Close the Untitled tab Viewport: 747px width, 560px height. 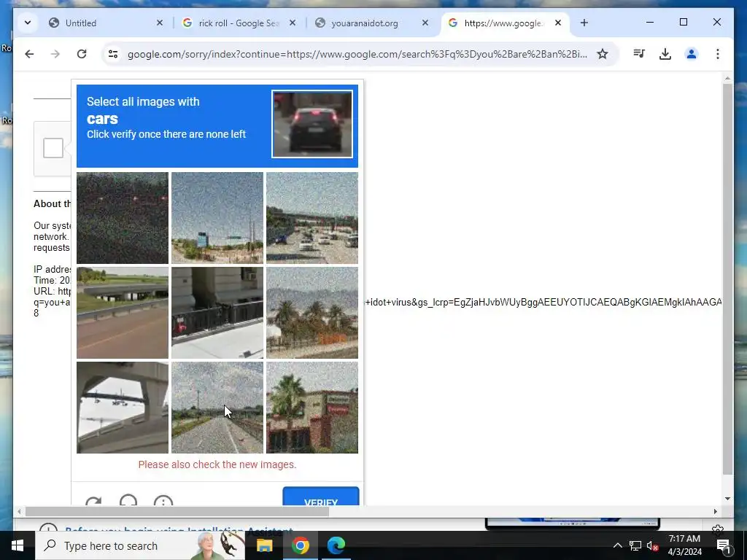[x=160, y=23]
